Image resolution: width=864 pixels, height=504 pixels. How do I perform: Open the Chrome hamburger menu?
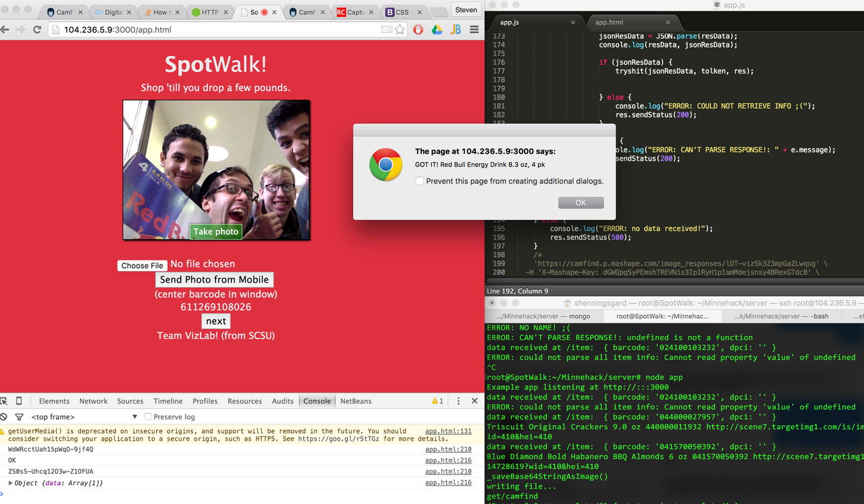pos(475,30)
